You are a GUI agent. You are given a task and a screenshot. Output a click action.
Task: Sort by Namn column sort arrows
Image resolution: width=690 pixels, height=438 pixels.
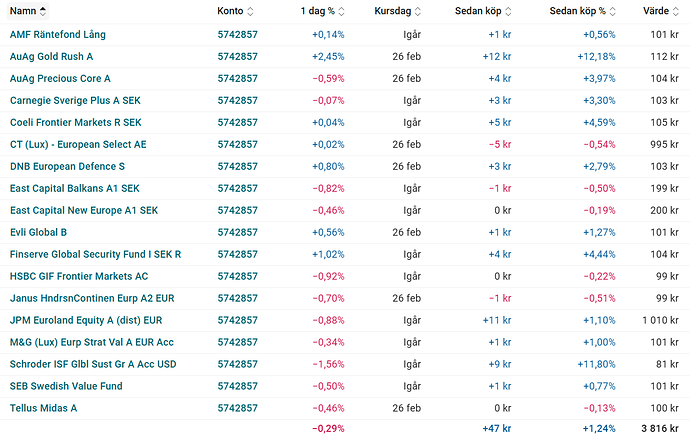click(43, 11)
